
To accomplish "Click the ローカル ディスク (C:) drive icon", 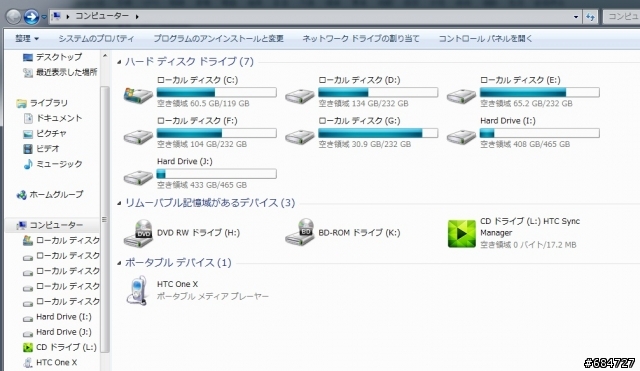I will pyautogui.click(x=138, y=96).
